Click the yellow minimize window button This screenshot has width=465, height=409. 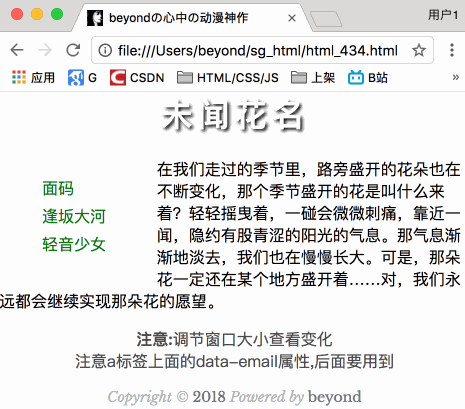(x=37, y=14)
